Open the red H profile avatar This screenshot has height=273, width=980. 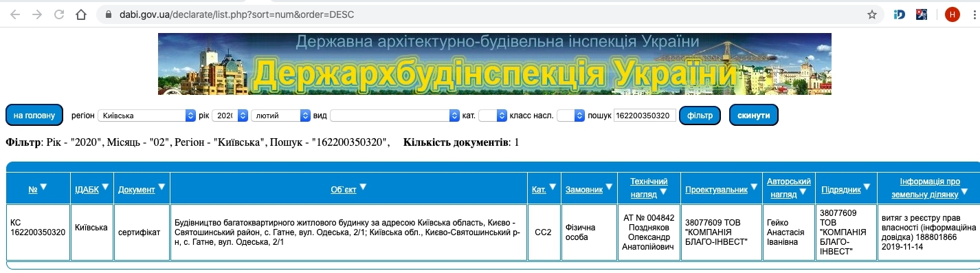pyautogui.click(x=953, y=14)
